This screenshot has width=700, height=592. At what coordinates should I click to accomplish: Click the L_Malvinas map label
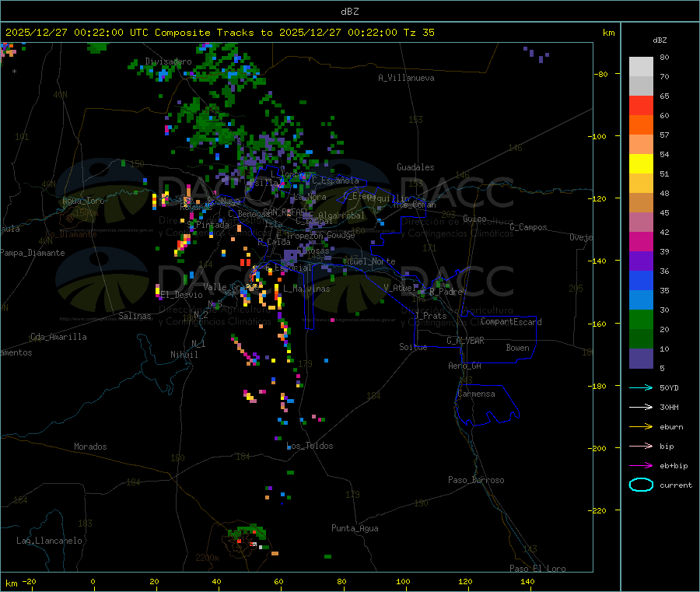tap(306, 289)
